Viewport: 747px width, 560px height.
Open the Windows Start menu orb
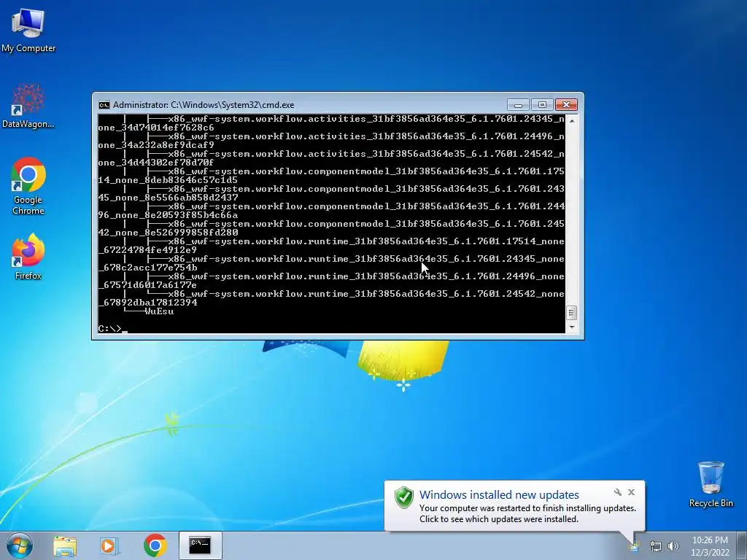pos(20,545)
